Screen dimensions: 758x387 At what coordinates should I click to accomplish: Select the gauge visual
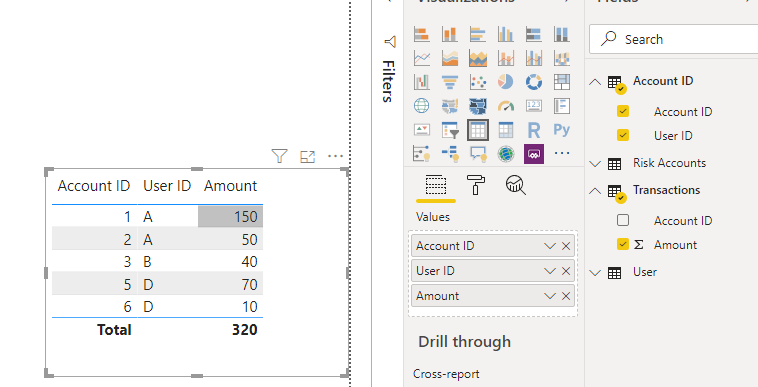(506, 106)
